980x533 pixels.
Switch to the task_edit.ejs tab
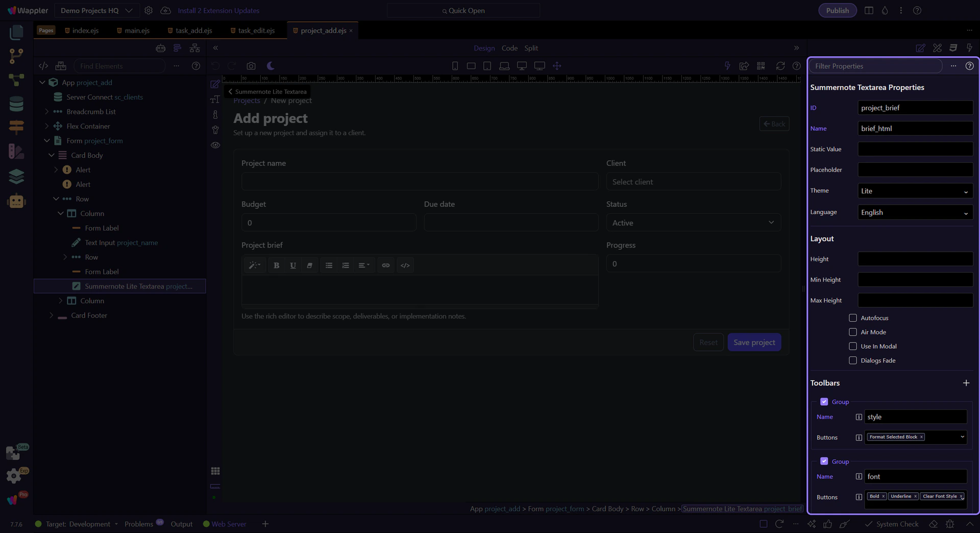(x=256, y=31)
